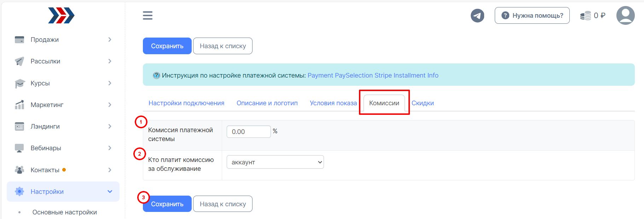Image resolution: width=644 pixels, height=219 pixels.
Task: Open the commission payer dropdown
Action: click(275, 162)
